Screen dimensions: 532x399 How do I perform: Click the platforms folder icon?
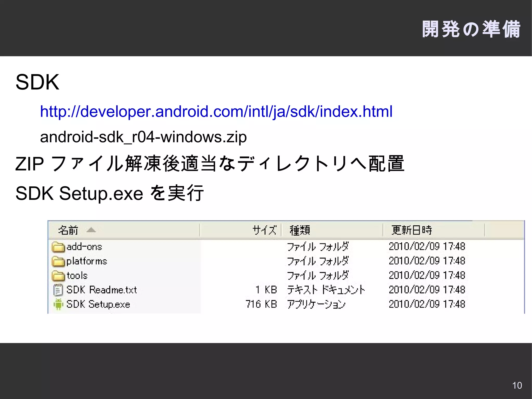(58, 261)
